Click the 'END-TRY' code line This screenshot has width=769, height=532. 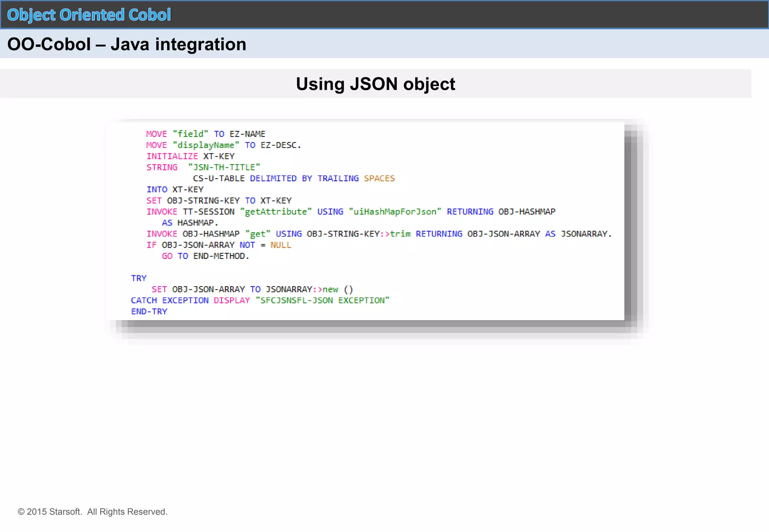click(x=149, y=311)
